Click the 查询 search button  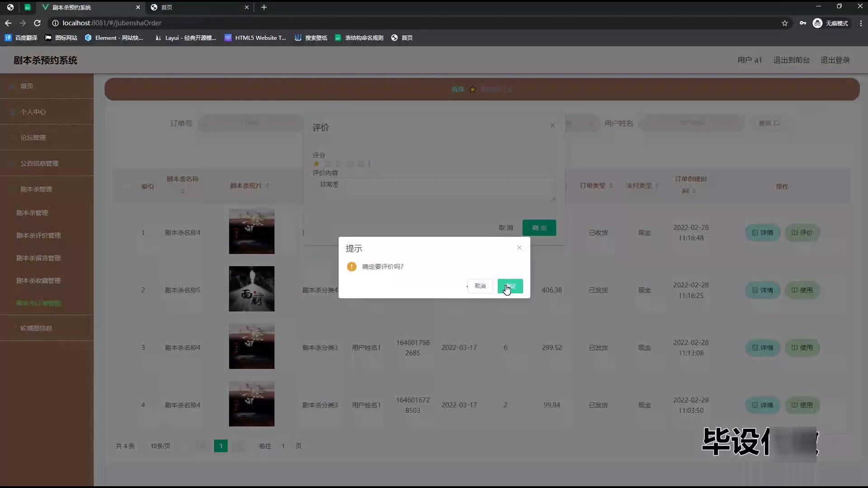tap(769, 123)
